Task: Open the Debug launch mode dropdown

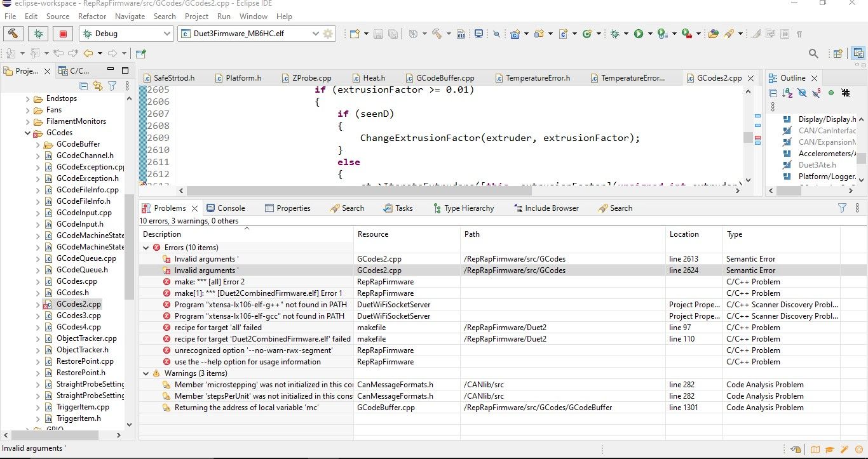Action: [x=166, y=34]
